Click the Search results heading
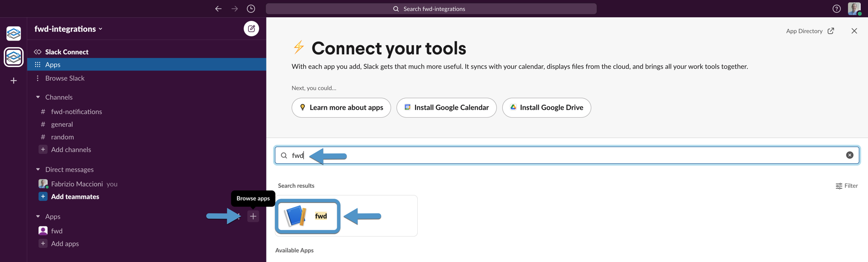Viewport: 868px width, 262px height. pos(296,186)
